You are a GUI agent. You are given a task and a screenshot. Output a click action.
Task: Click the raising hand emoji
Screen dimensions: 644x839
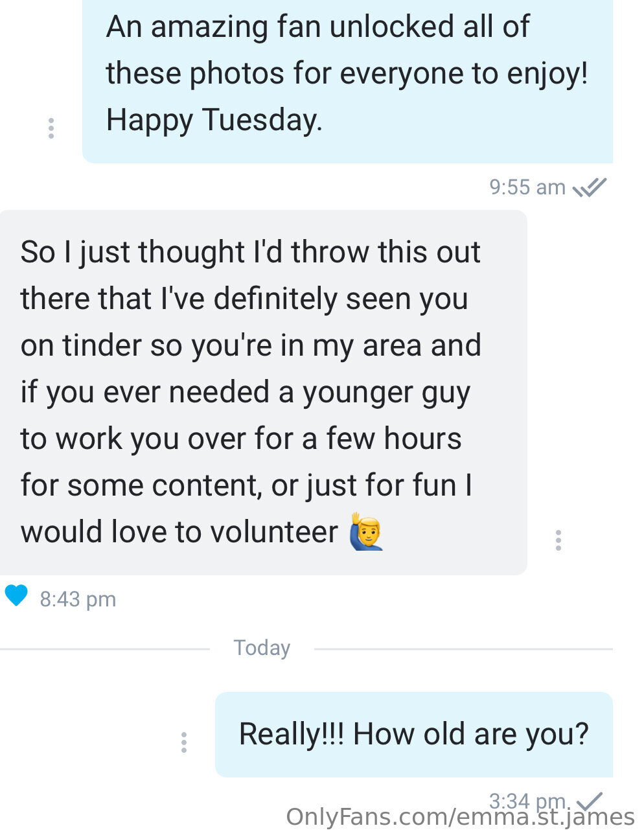(367, 531)
